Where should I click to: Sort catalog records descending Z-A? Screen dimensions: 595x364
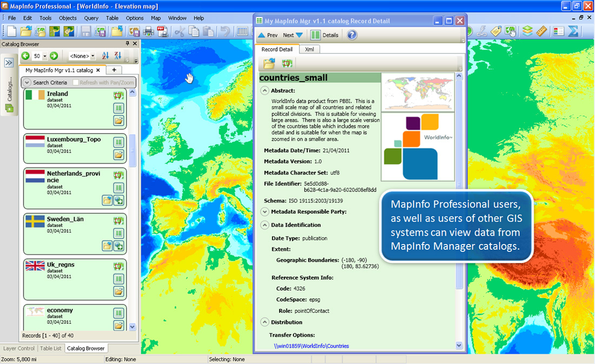pyautogui.click(x=117, y=56)
